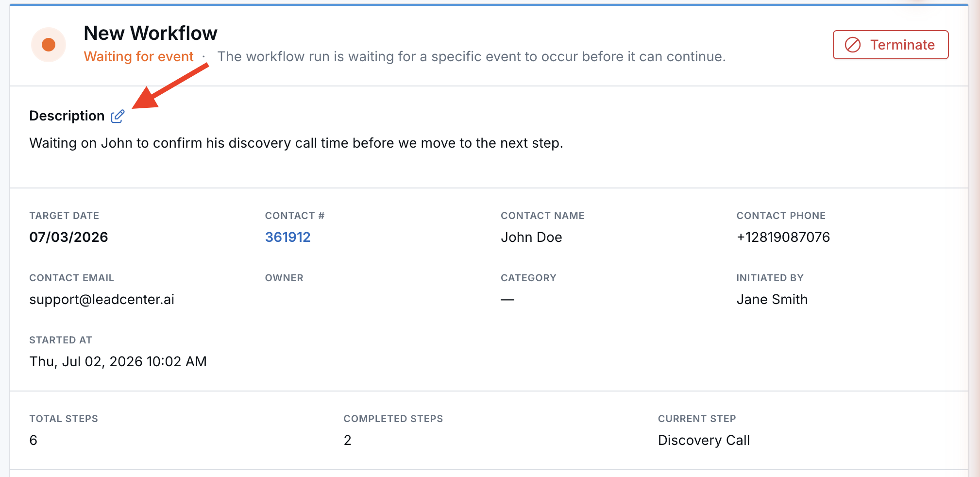Select the started at timestamp Thu, Jul 02, 2026

(x=118, y=361)
